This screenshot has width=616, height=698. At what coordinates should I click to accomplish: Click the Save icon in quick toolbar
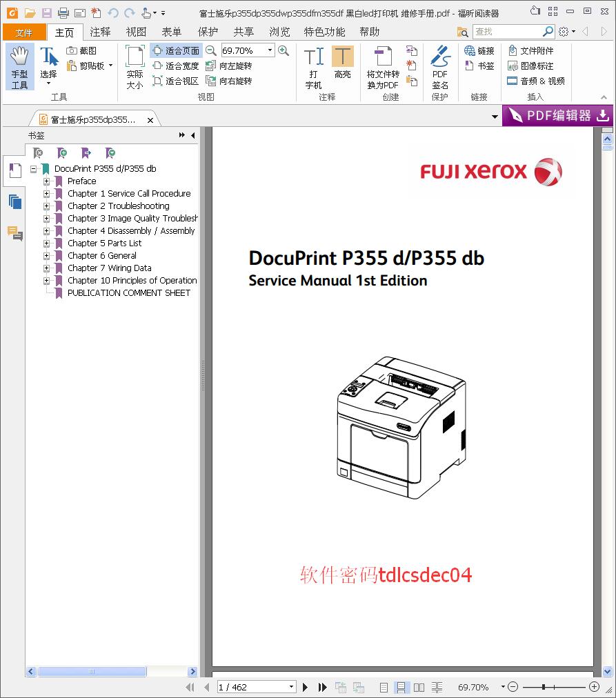point(47,13)
